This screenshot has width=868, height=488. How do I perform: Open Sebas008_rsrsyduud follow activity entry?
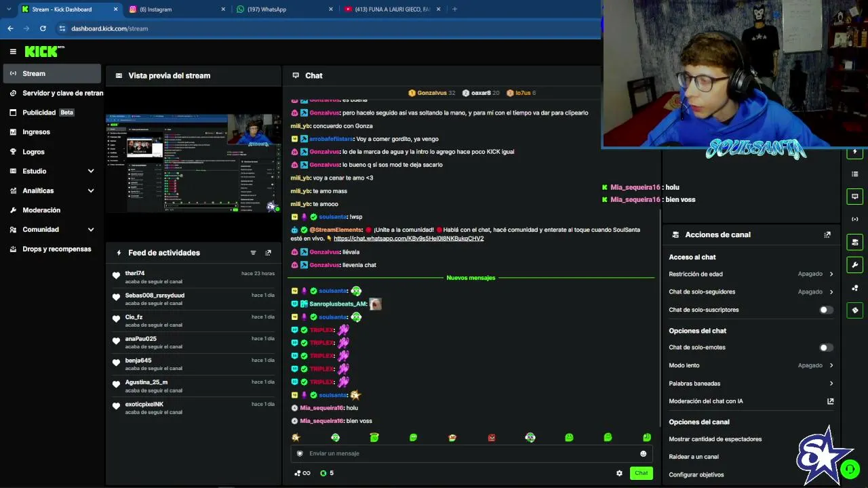193,299
